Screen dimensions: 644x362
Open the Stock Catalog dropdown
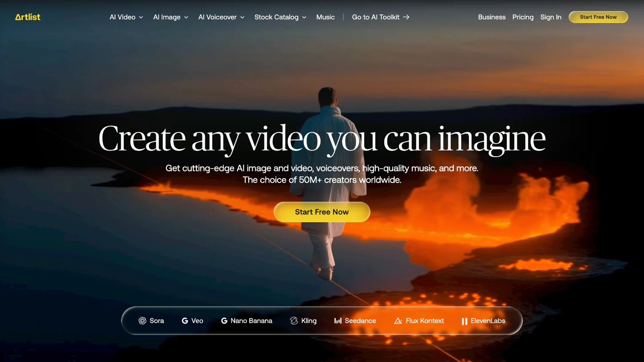click(280, 17)
